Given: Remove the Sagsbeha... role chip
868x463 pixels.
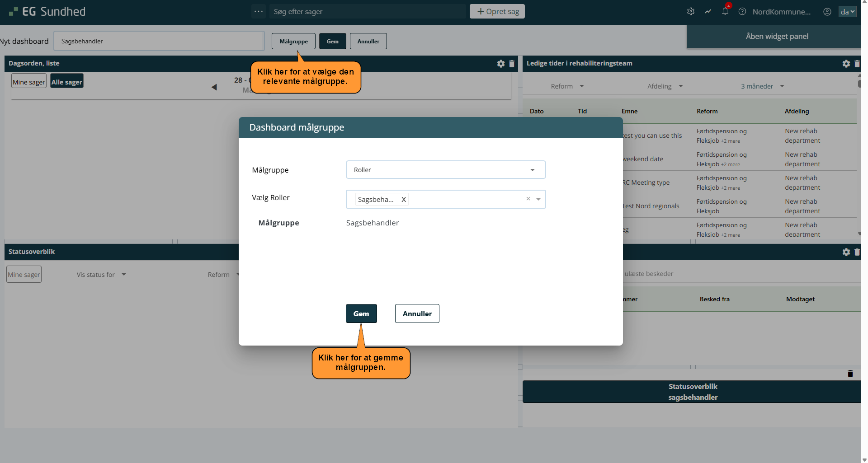Looking at the screenshot, I should click(404, 200).
